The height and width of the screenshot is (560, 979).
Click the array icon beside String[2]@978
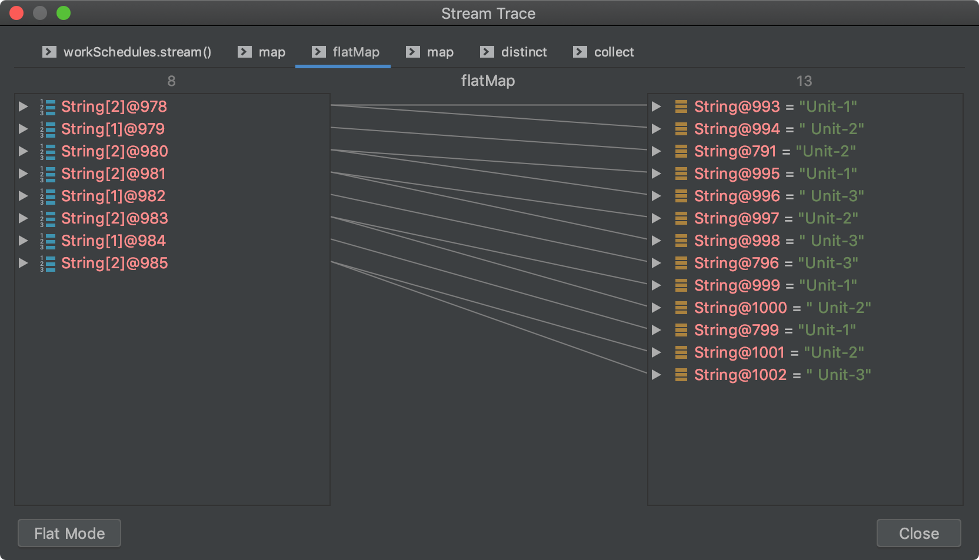coord(48,106)
